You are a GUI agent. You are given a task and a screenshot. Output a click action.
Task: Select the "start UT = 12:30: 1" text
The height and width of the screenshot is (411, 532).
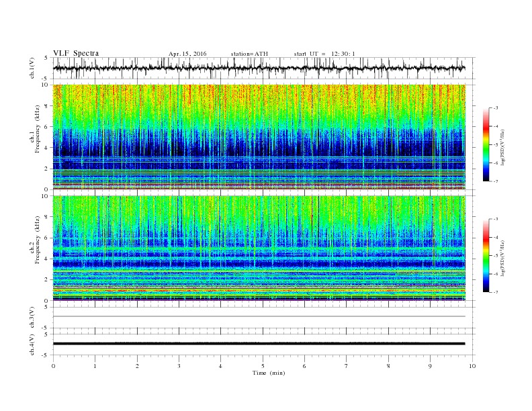pos(324,54)
